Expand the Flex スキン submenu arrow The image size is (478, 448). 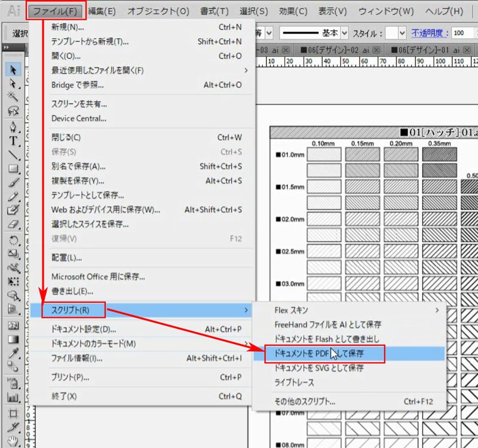pos(437,310)
